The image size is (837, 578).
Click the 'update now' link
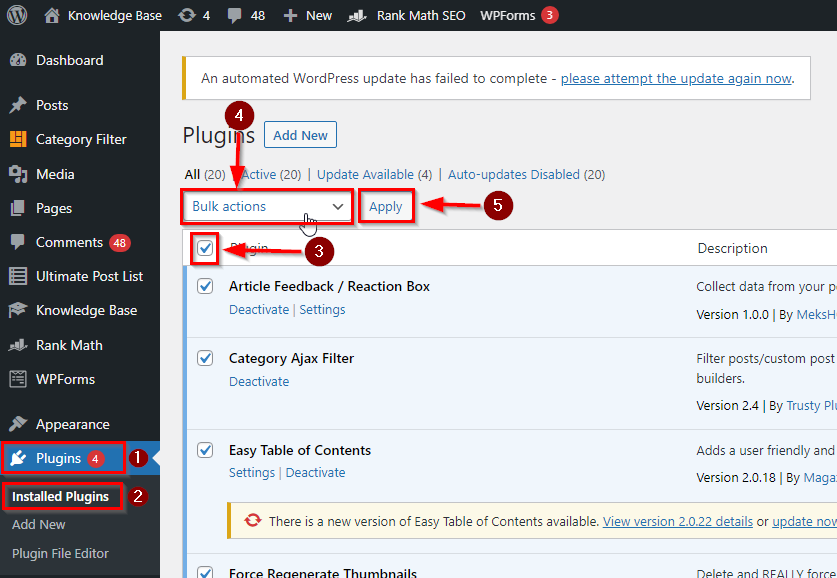[804, 521]
